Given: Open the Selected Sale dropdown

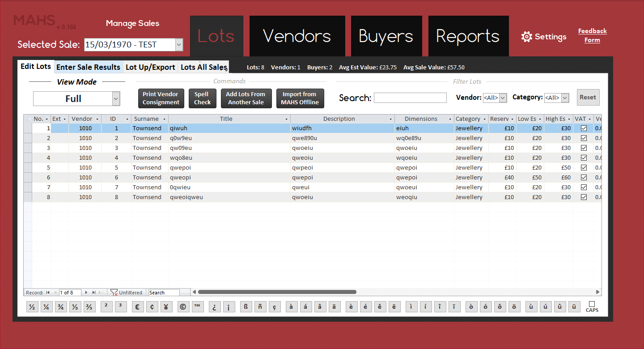Looking at the screenshot, I should [179, 45].
